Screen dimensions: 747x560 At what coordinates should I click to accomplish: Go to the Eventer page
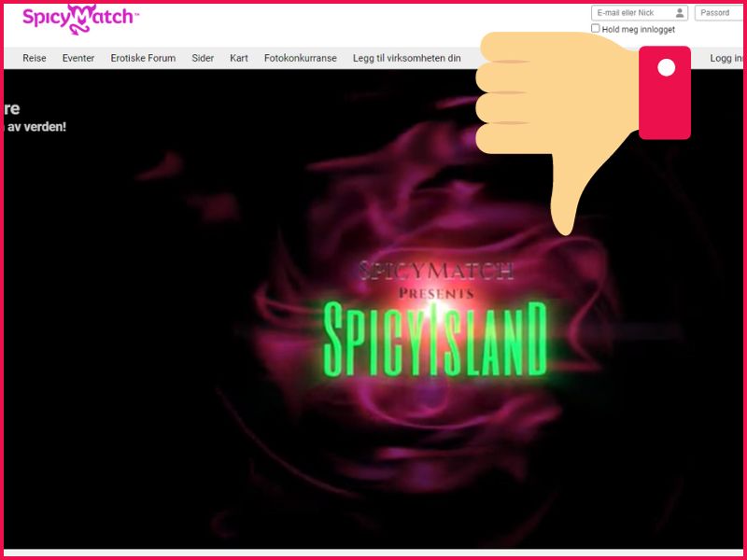[78, 58]
